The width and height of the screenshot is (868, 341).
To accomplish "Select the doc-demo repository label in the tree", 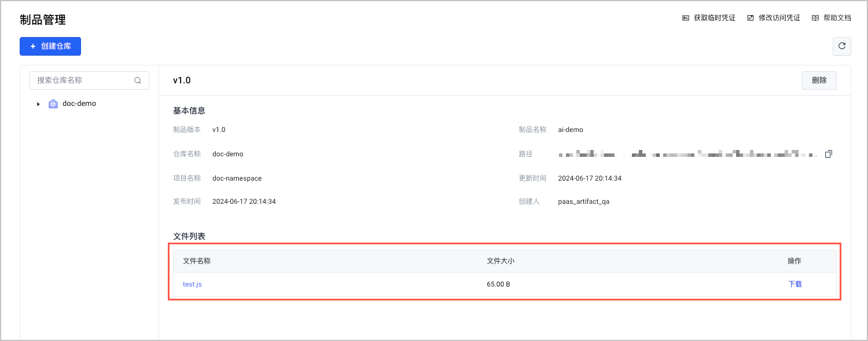I will (79, 104).
